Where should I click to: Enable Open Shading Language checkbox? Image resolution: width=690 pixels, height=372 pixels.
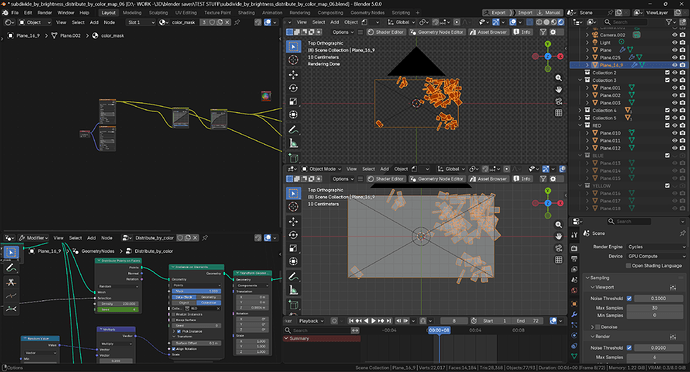coord(628,265)
